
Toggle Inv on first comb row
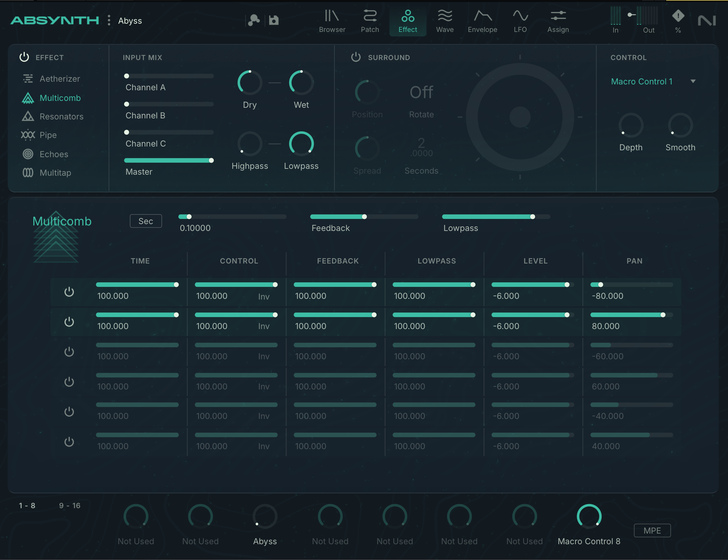(263, 296)
